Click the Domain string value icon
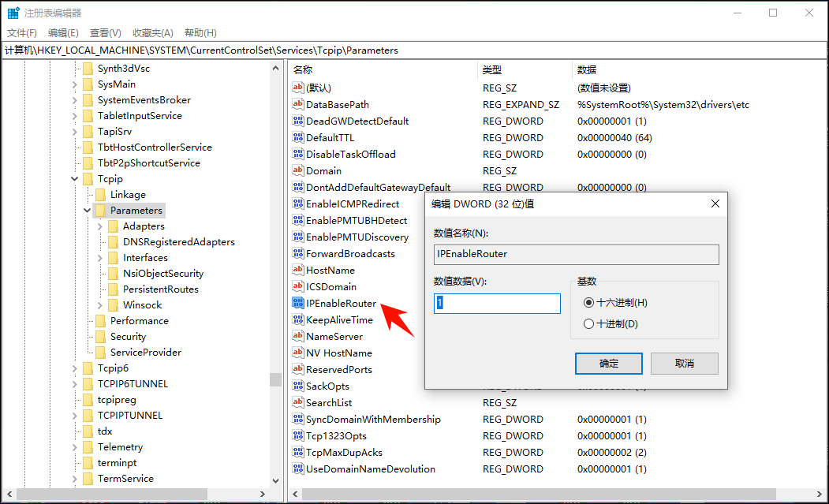 (298, 171)
